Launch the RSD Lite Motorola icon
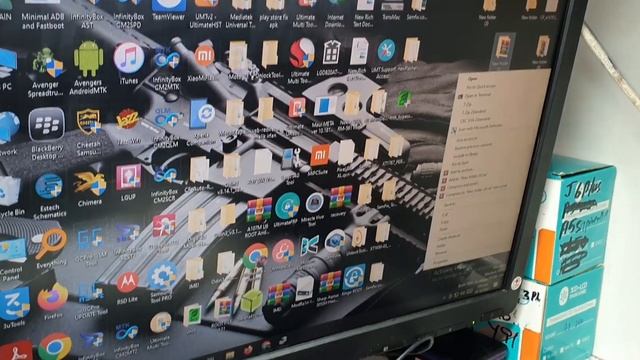640x360 pixels. point(127,283)
